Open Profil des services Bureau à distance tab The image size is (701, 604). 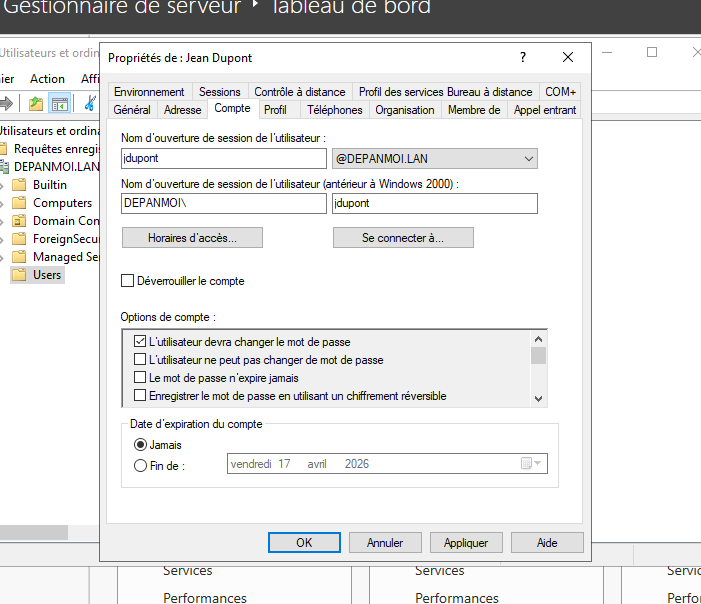[x=445, y=92]
